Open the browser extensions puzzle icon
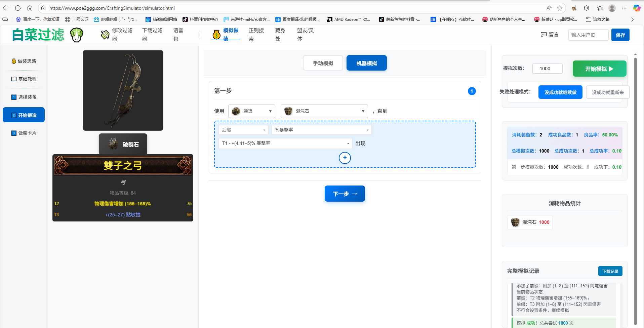Image resolution: width=644 pixels, height=328 pixels. [586, 8]
